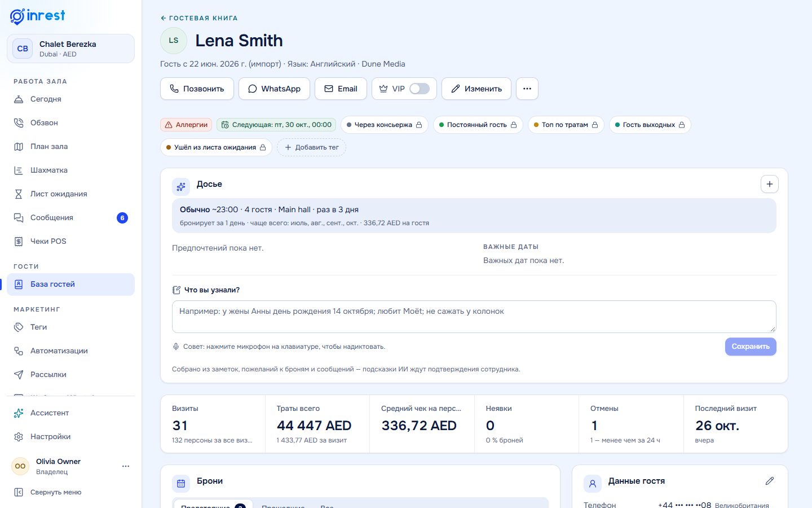Click the pencil icon in Данные гостя
The width and height of the screenshot is (812, 508).
pos(770,481)
